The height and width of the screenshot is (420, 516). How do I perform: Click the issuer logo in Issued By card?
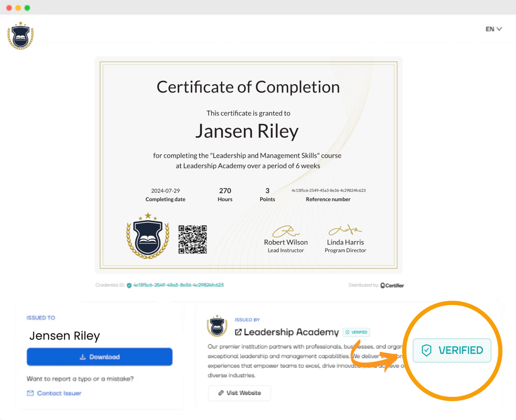tap(217, 325)
